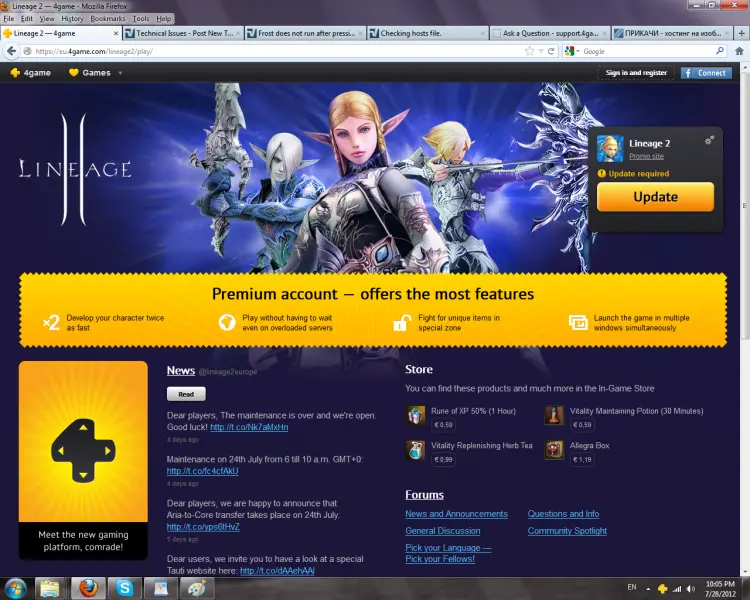Click the Firefox back arrow button

11,51
